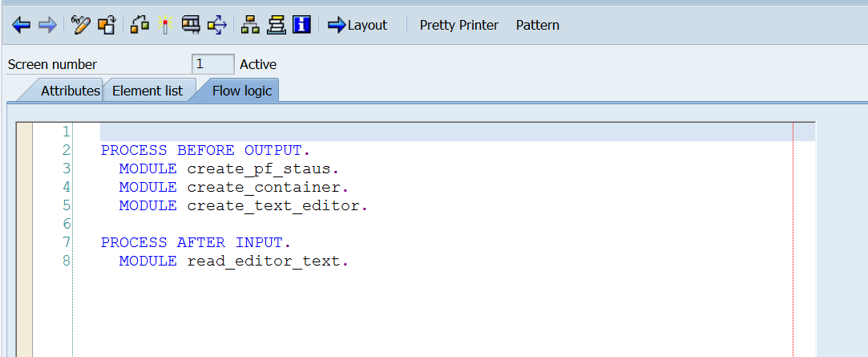Open the Element list tab

[x=147, y=91]
